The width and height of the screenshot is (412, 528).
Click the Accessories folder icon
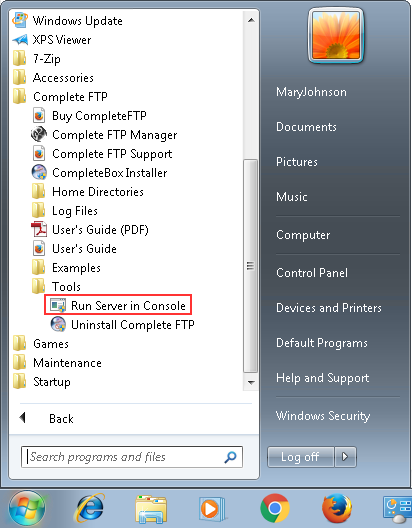coord(20,77)
